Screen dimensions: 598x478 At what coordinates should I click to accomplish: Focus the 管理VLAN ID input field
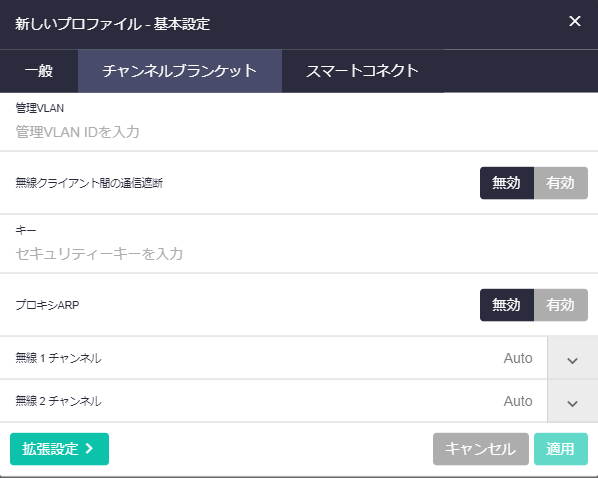[299, 132]
